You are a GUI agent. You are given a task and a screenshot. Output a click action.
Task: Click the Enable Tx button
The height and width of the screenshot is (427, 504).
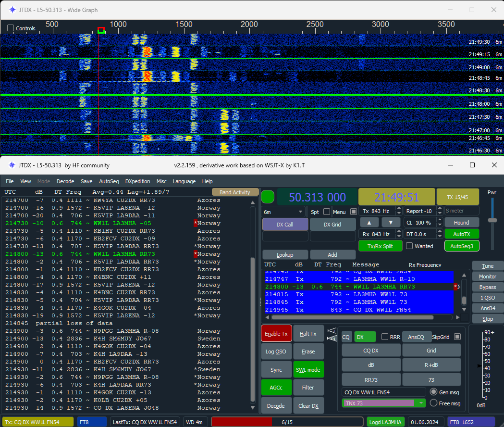(276, 334)
